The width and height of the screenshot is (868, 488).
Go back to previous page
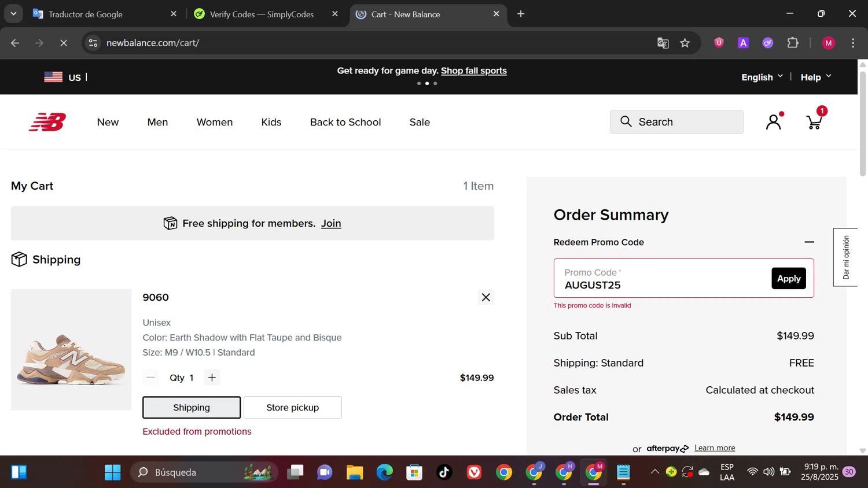15,43
